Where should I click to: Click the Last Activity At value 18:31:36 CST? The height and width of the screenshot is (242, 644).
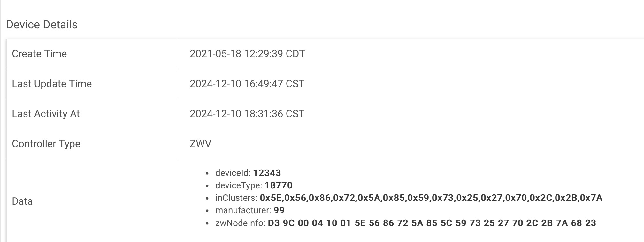(274, 114)
